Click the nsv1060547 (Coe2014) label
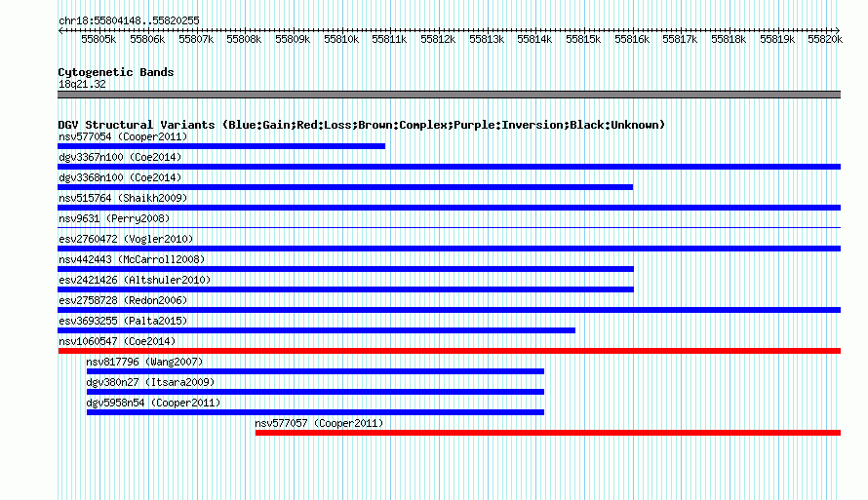 [117, 341]
